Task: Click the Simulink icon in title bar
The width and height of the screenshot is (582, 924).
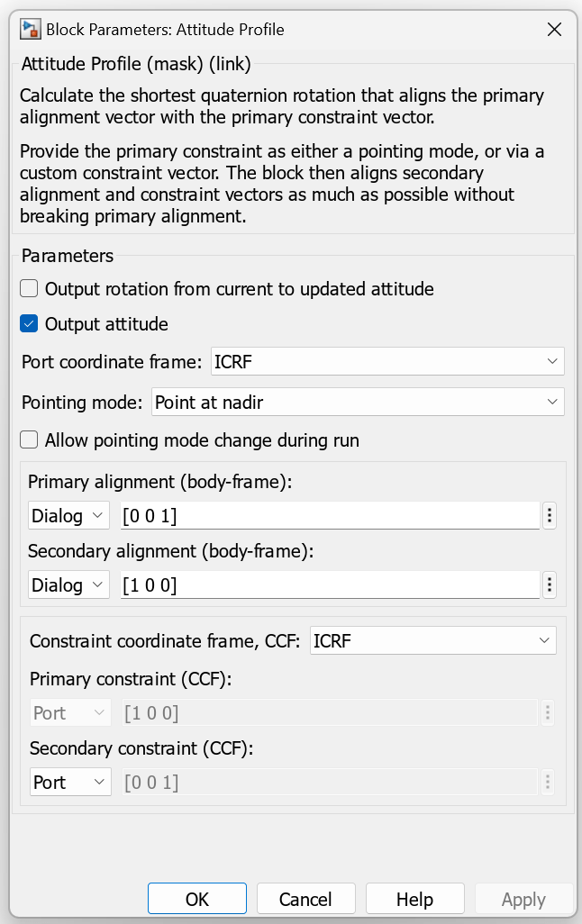Action: [30, 29]
